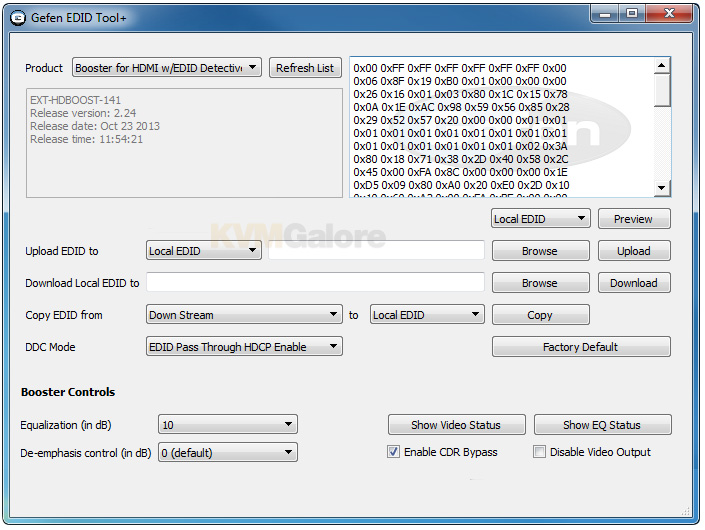Check the Disable Video Output checkbox
The width and height of the screenshot is (705, 530).
click(x=539, y=452)
